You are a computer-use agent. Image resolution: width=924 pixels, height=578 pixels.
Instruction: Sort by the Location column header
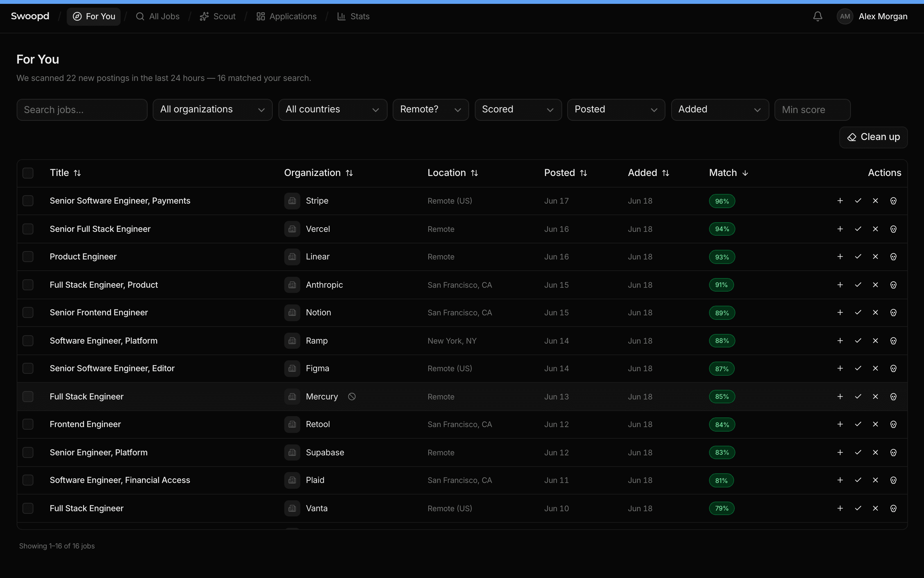click(x=453, y=173)
